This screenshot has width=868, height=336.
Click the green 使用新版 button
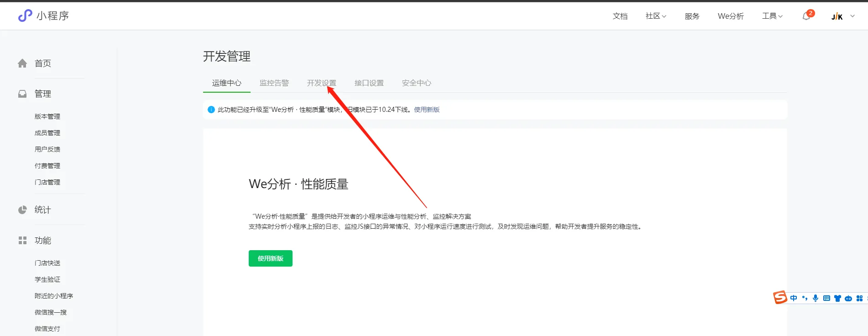(x=271, y=258)
